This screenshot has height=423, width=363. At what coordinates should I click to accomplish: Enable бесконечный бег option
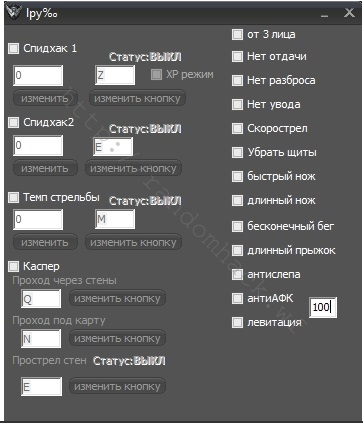coord(237,226)
